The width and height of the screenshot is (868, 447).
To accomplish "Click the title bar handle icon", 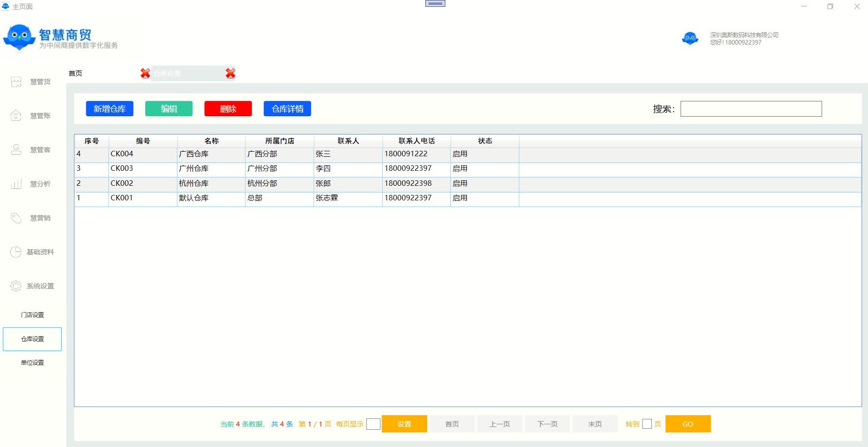I will click(435, 4).
